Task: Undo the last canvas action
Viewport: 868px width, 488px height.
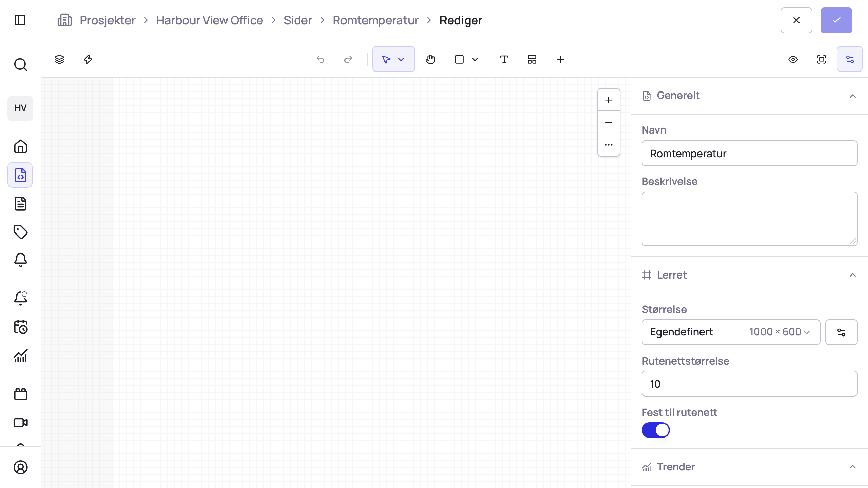Action: [320, 60]
